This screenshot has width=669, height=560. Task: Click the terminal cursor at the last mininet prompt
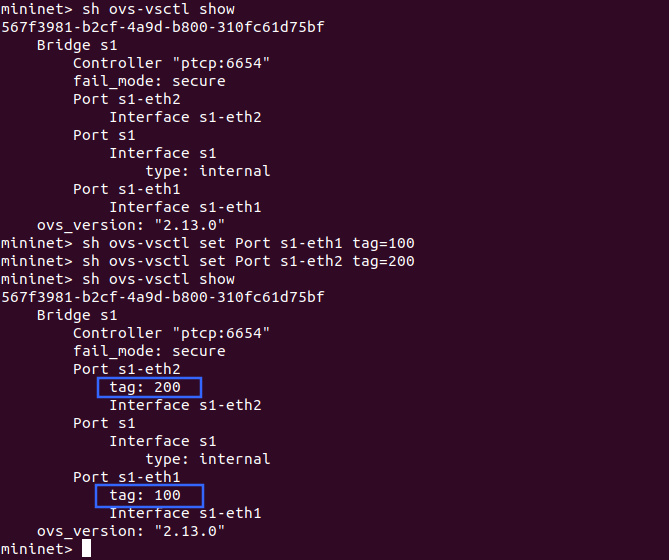(86, 548)
